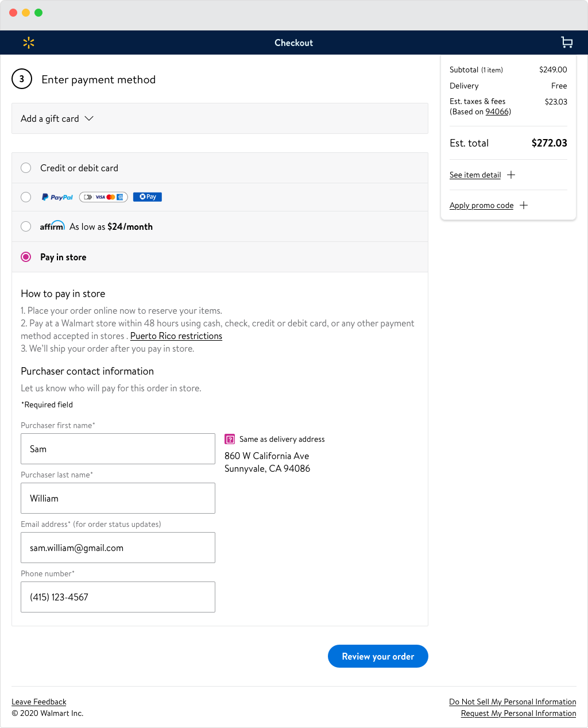
Task: Expand the Add a gift card section
Action: [57, 118]
